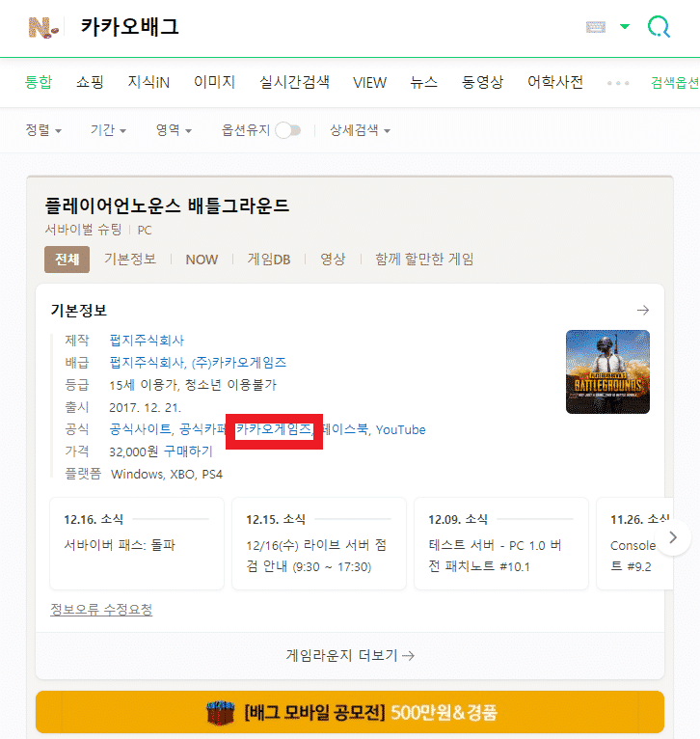Click the 구매하기 purchase link
The height and width of the screenshot is (739, 700).
tap(188, 452)
